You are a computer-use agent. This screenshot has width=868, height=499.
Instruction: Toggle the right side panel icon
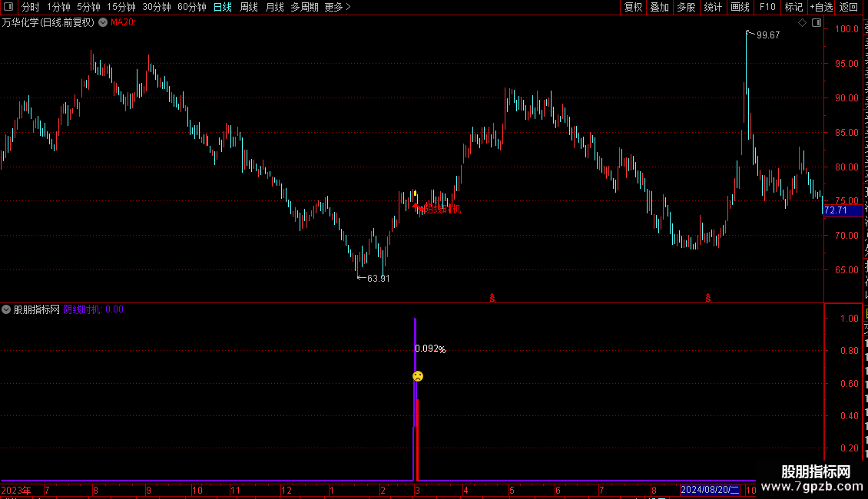click(817, 23)
